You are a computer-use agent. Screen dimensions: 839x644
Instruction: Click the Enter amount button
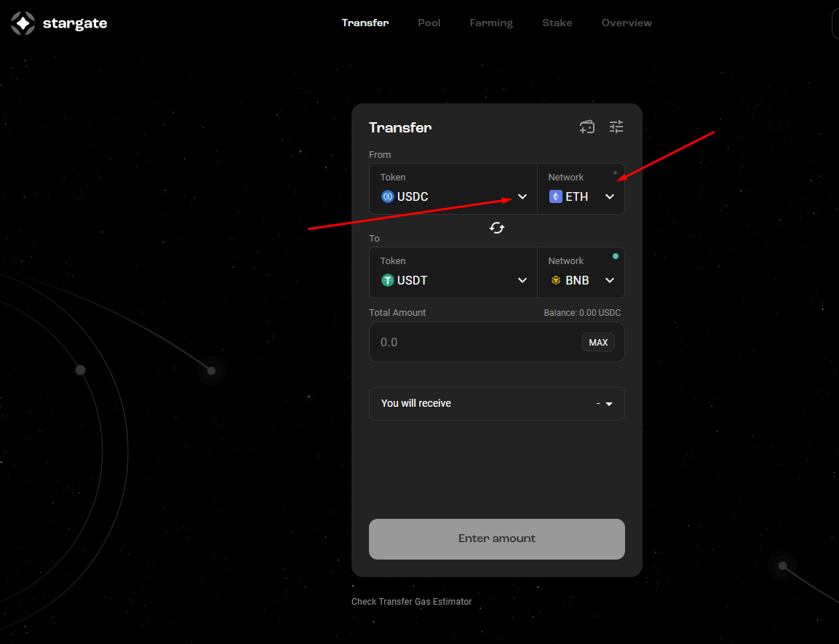(496, 539)
